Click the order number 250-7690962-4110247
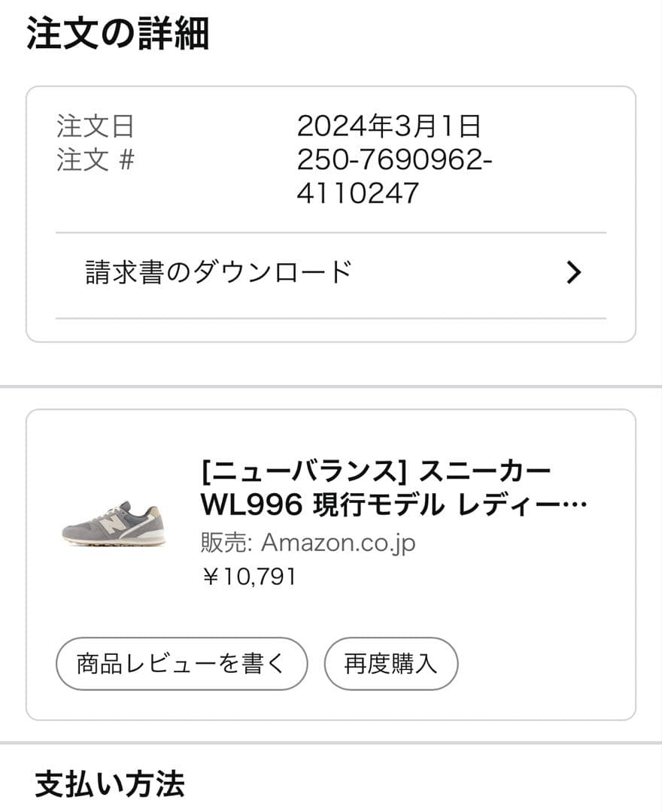The width and height of the screenshot is (662, 812). [394, 177]
